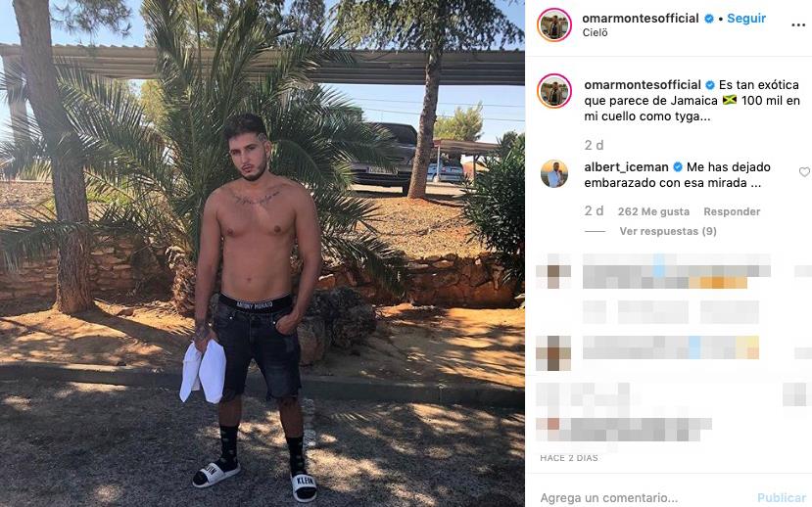This screenshot has height=507, width=812.
Task: Open the caption author's avatar
Action: [x=554, y=91]
